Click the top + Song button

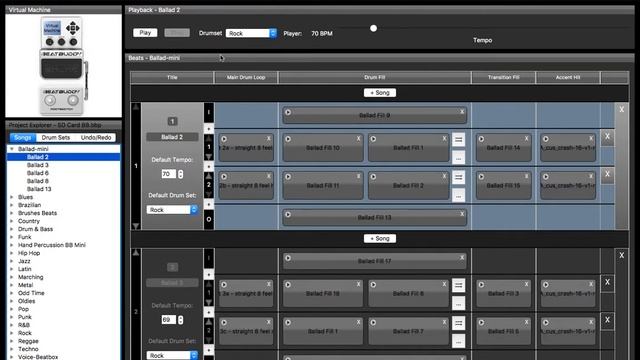(x=380, y=93)
